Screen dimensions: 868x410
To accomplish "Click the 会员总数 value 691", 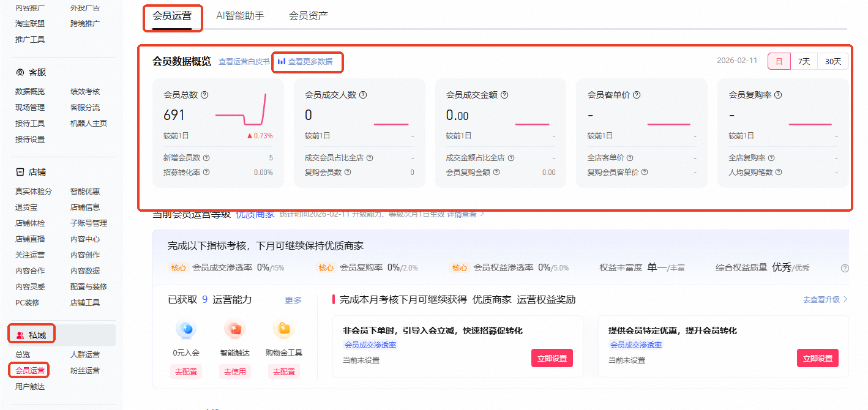I will pos(174,115).
